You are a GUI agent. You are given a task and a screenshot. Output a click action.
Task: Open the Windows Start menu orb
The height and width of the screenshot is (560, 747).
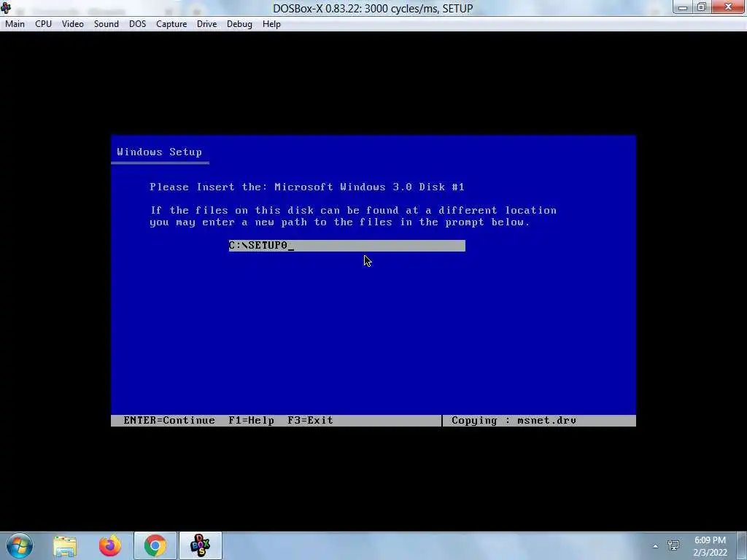[x=20, y=545]
